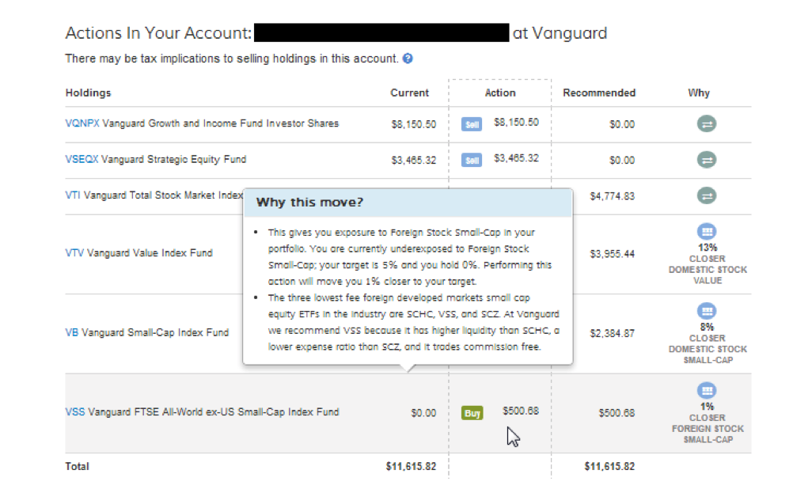This screenshot has width=812, height=504.
Task: Open the Why icon for VTV row
Action: [707, 231]
